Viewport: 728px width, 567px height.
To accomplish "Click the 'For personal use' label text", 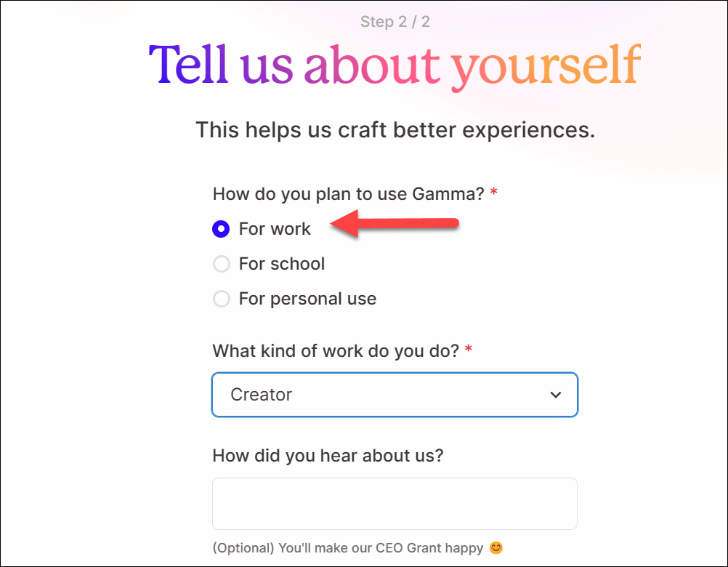I will [307, 299].
